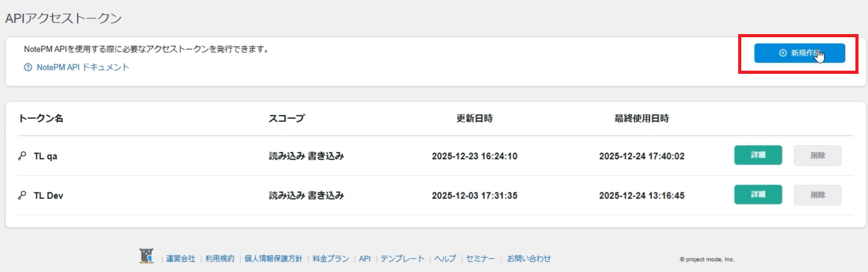The image size is (868, 272).
Task: Click the 新規作成 button
Action: [x=799, y=53]
